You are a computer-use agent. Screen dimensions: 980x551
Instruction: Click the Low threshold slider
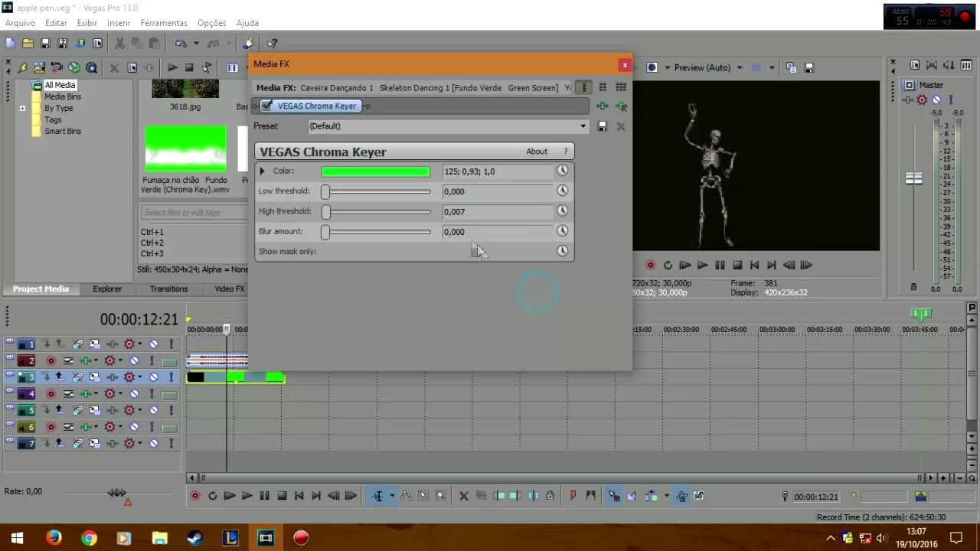(376, 191)
